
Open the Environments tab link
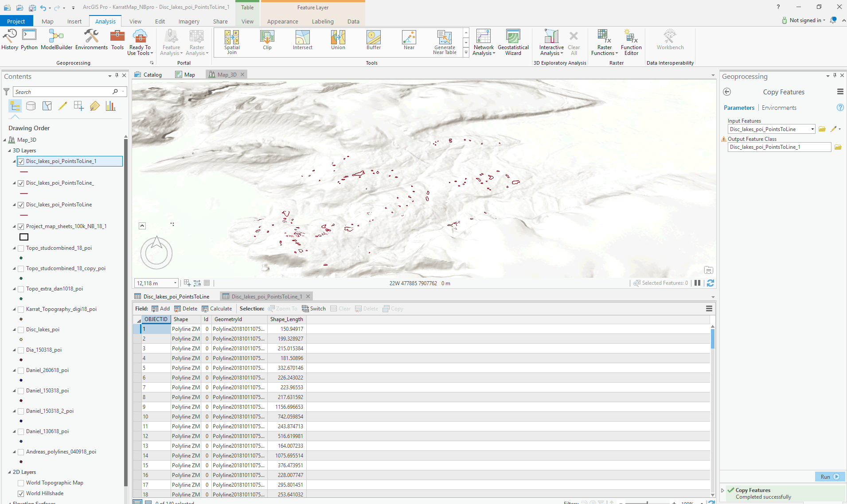coord(779,108)
